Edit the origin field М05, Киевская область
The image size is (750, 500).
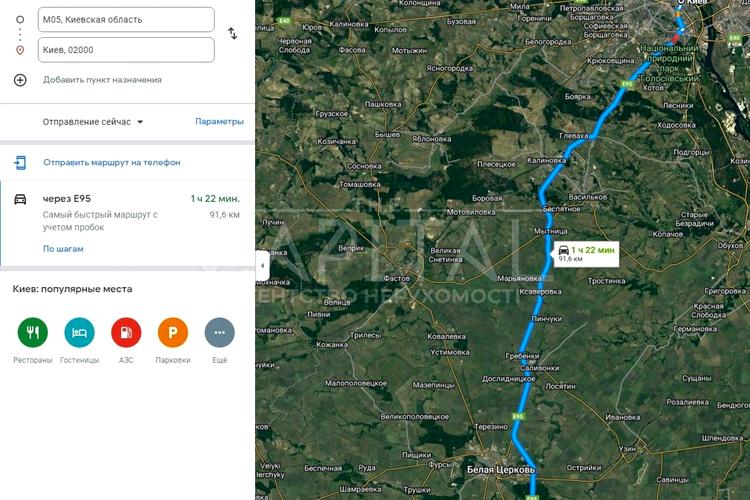[x=126, y=20]
